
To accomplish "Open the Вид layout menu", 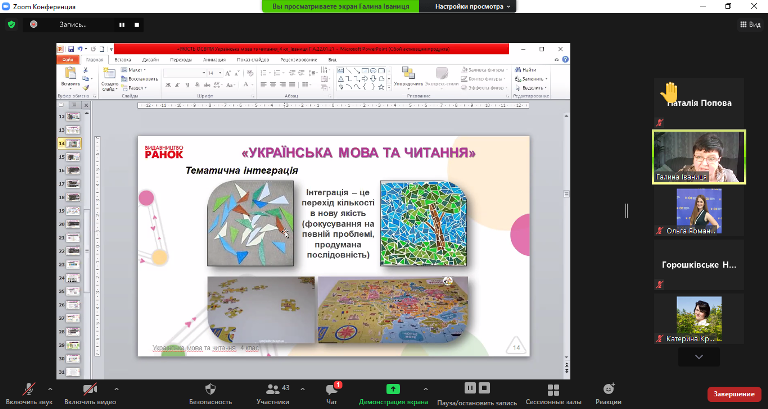I will point(750,24).
